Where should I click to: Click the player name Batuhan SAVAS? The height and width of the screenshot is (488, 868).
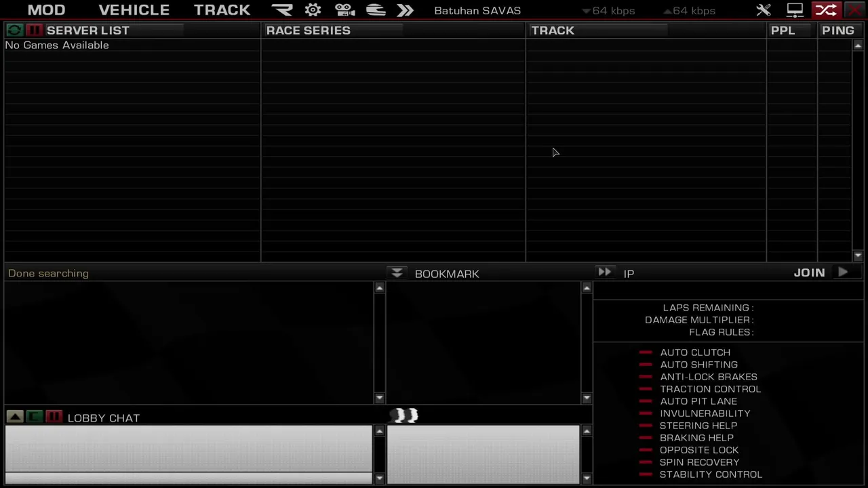(x=477, y=11)
